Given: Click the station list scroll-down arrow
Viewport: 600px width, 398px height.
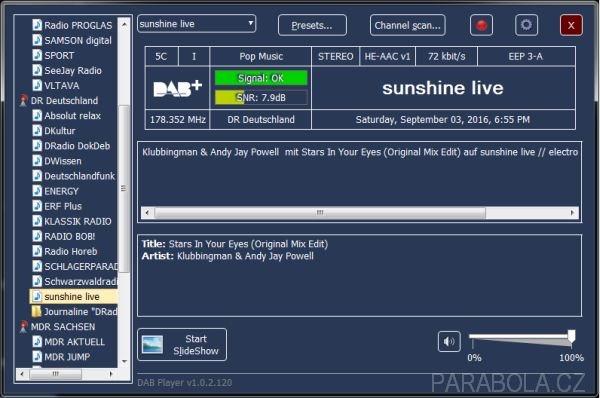Looking at the screenshot, I should click(124, 361).
